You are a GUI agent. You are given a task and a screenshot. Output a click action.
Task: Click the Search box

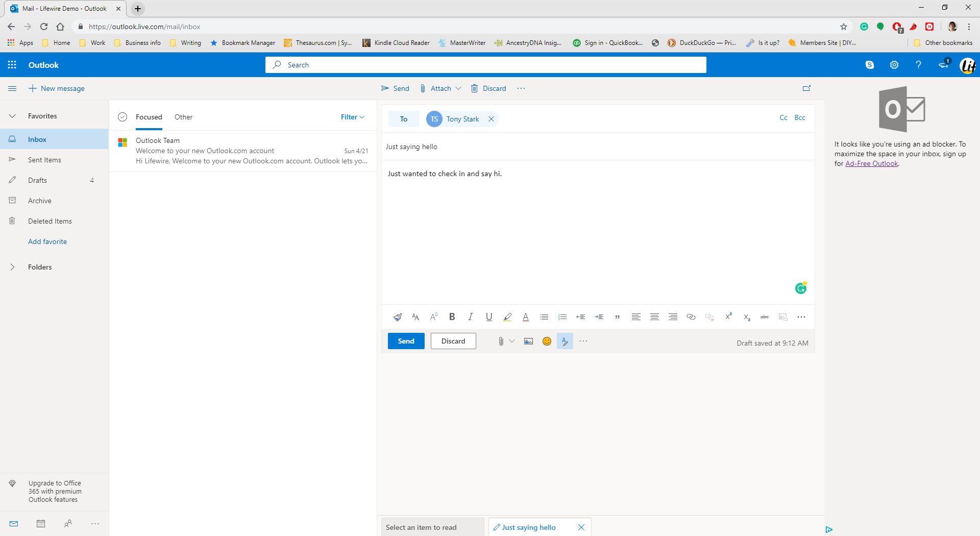[485, 65]
